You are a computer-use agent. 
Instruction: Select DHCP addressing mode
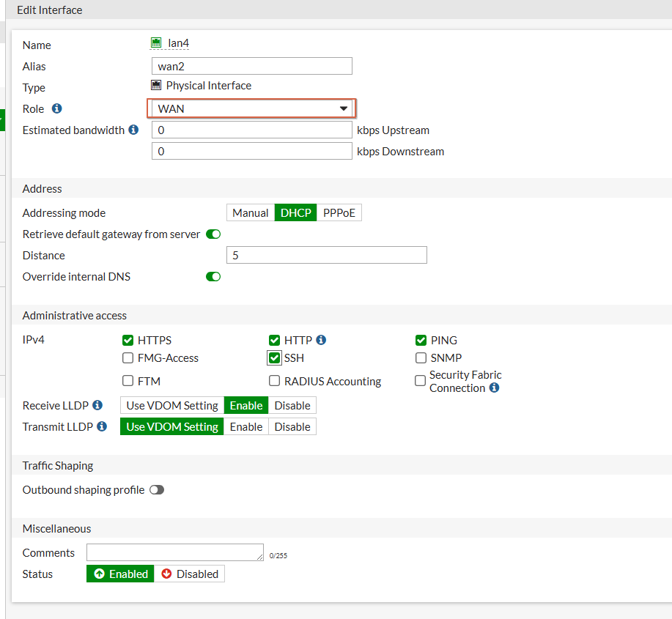click(296, 212)
